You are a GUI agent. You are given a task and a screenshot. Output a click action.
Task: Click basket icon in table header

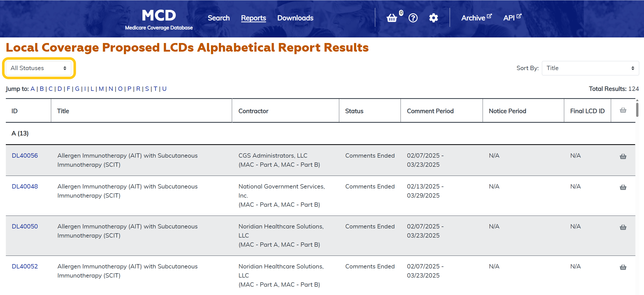pyautogui.click(x=623, y=110)
